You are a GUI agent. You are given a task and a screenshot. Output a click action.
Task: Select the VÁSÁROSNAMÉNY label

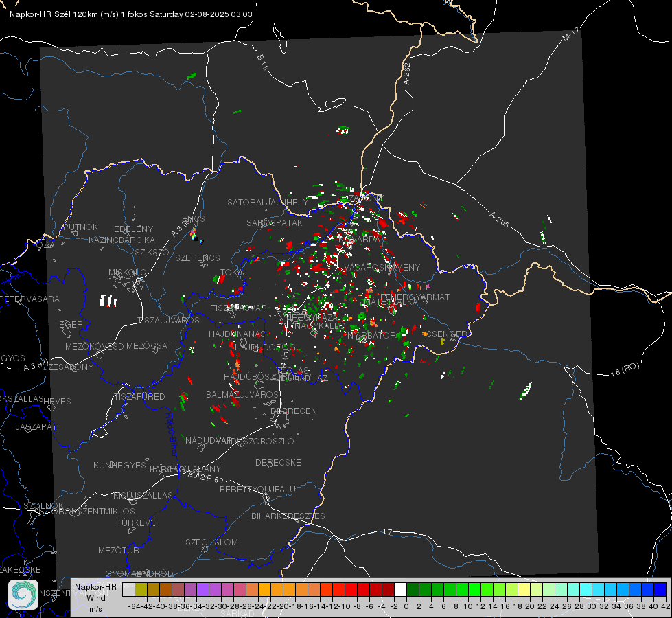[x=383, y=267]
